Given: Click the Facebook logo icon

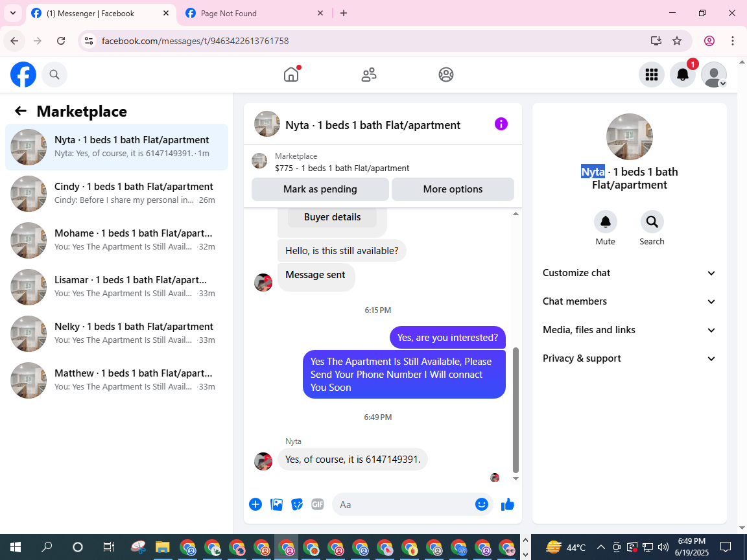Looking at the screenshot, I should (23, 75).
